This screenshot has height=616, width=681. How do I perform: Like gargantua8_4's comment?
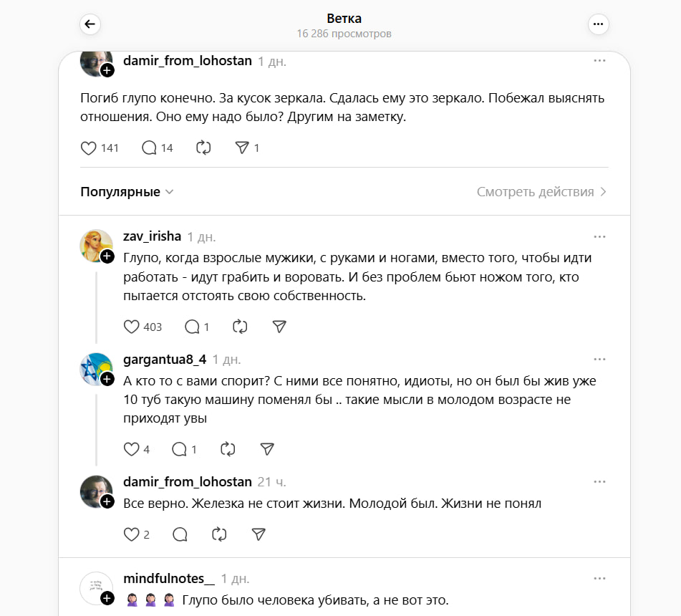click(131, 449)
